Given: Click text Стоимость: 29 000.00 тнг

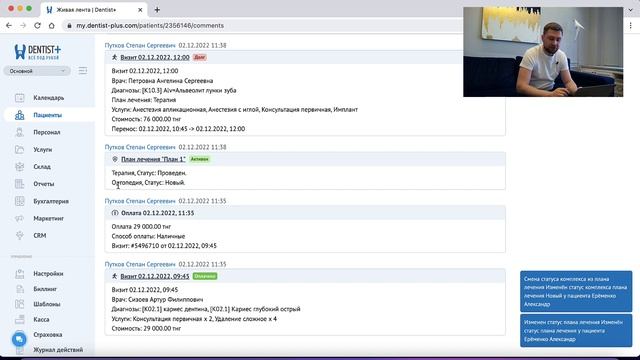Looking at the screenshot, I should (x=146, y=329).
